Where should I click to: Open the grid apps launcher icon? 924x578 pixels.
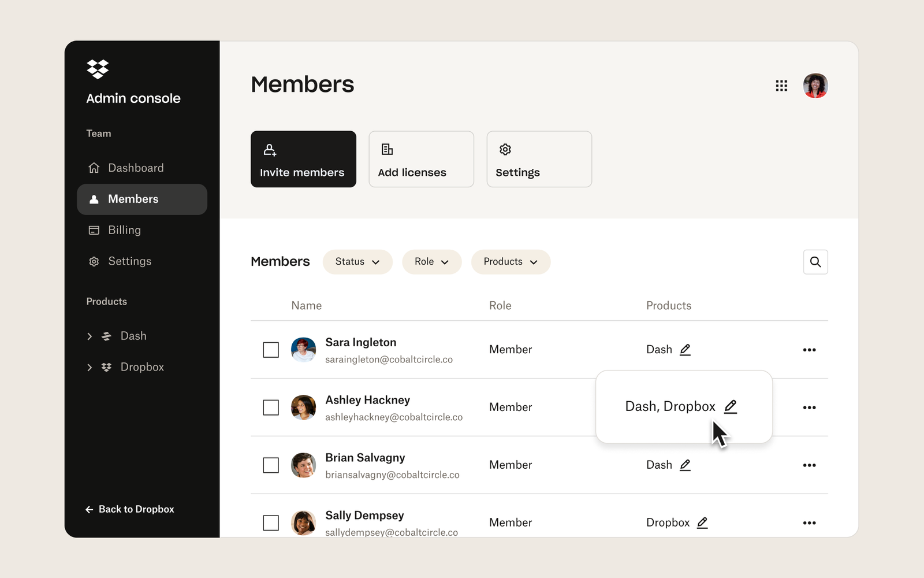click(x=781, y=86)
